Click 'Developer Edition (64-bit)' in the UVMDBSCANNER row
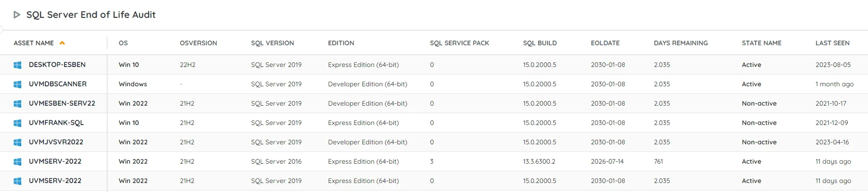The width and height of the screenshot is (868, 192). [368, 84]
